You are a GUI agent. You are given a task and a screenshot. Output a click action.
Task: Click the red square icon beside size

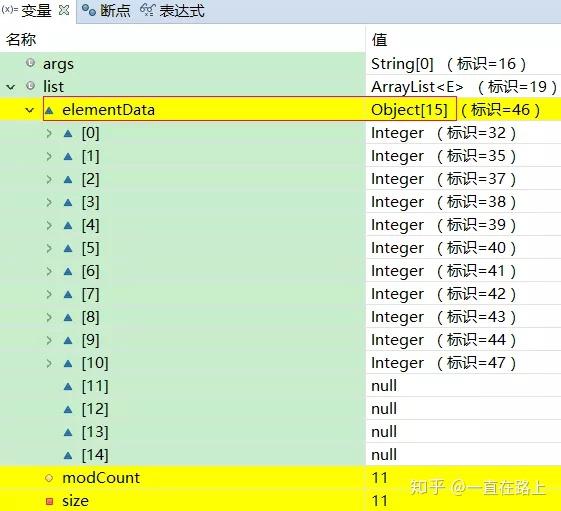pyautogui.click(x=49, y=501)
